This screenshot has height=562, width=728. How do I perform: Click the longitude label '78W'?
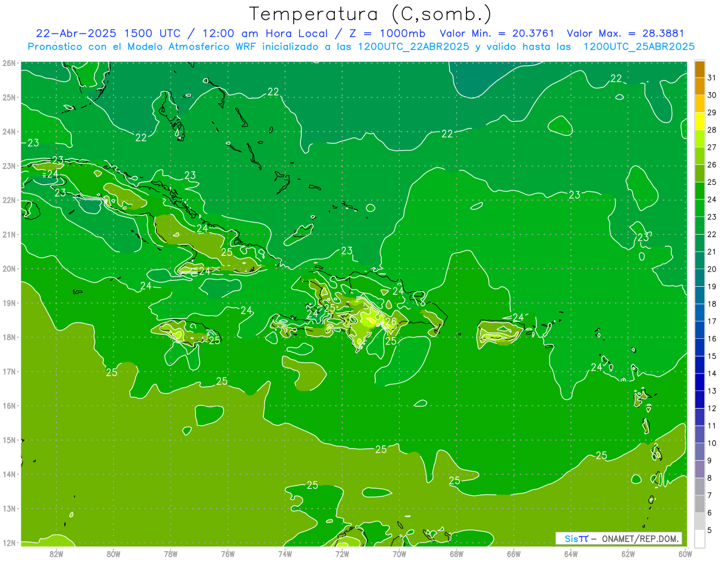[170, 554]
